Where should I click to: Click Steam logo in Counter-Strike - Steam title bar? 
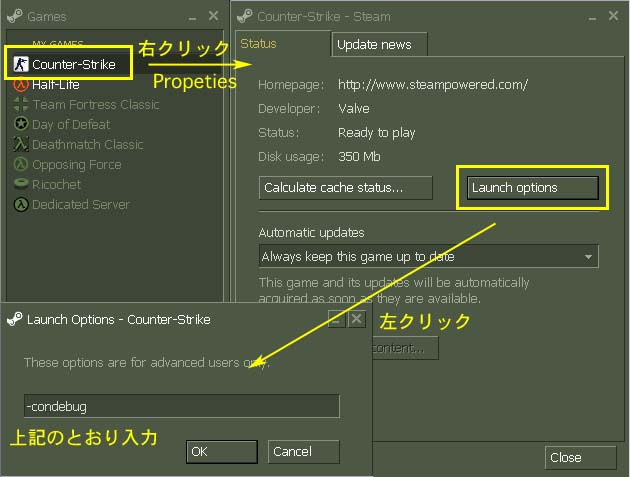tap(245, 16)
